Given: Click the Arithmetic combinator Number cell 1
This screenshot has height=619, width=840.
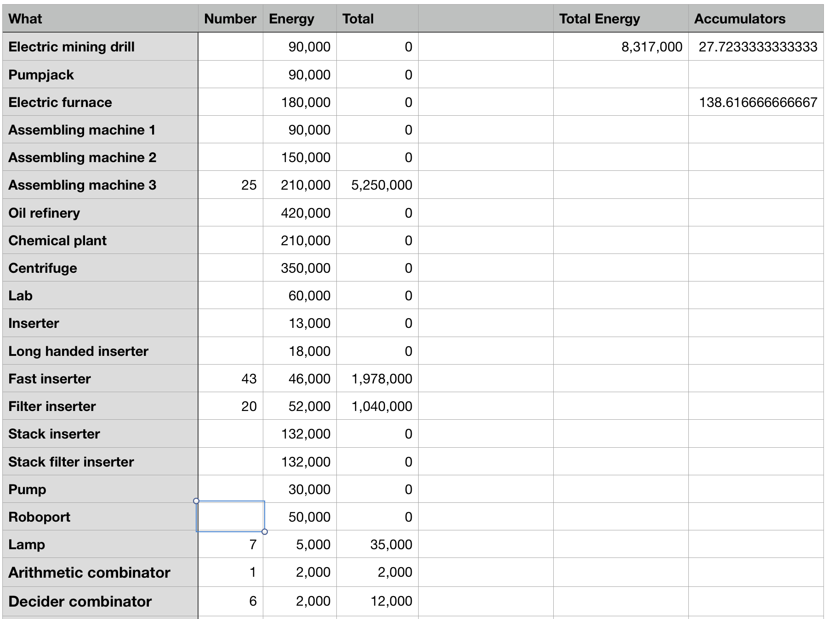Looking at the screenshot, I should point(230,572).
